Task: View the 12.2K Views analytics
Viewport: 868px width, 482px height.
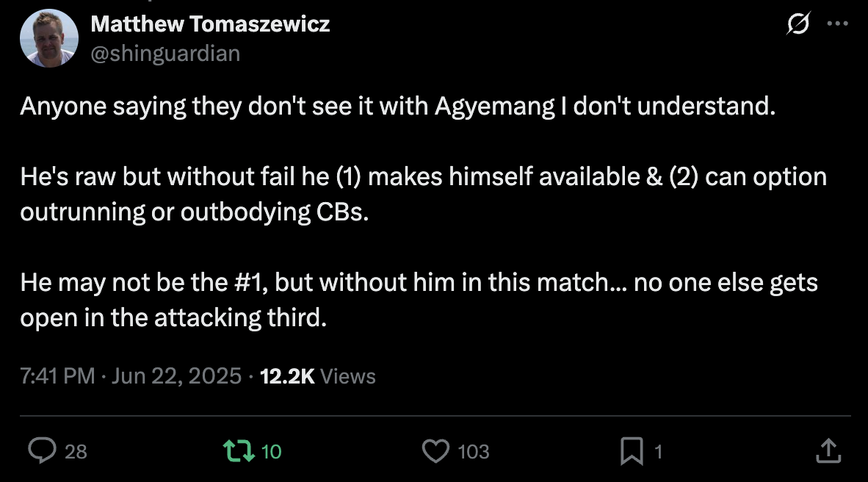Action: coord(318,376)
